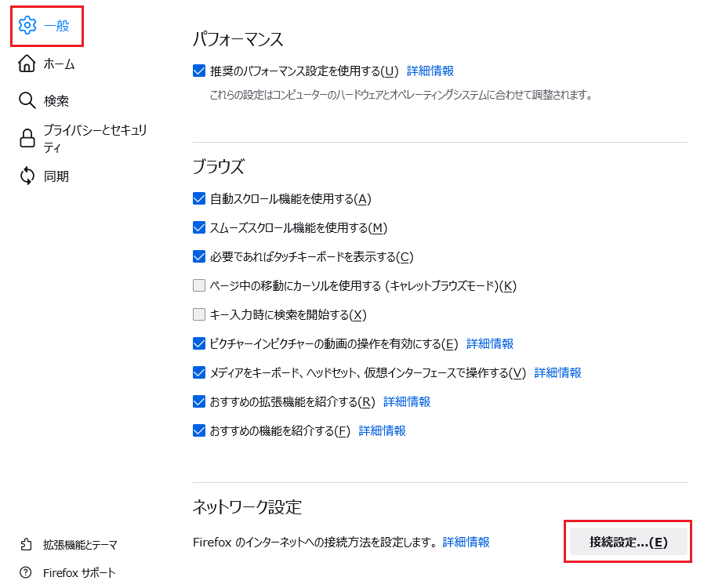Enable caret browsing mode checkbox
This screenshot has width=704, height=588.
199,285
